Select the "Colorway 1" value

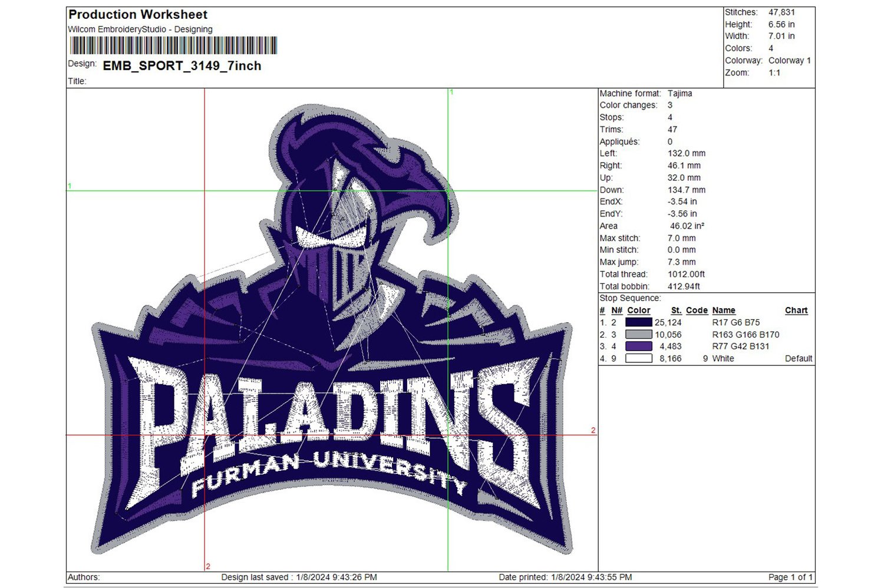point(790,61)
